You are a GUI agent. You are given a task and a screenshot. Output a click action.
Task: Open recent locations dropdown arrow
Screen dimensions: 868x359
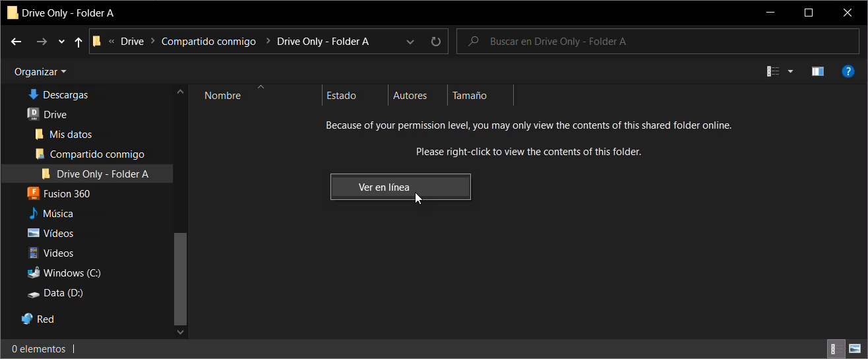(x=61, y=42)
